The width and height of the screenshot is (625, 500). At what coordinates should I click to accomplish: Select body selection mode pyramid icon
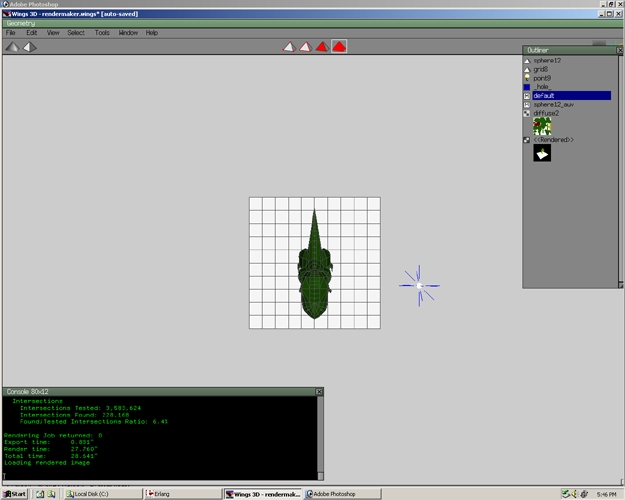click(339, 47)
